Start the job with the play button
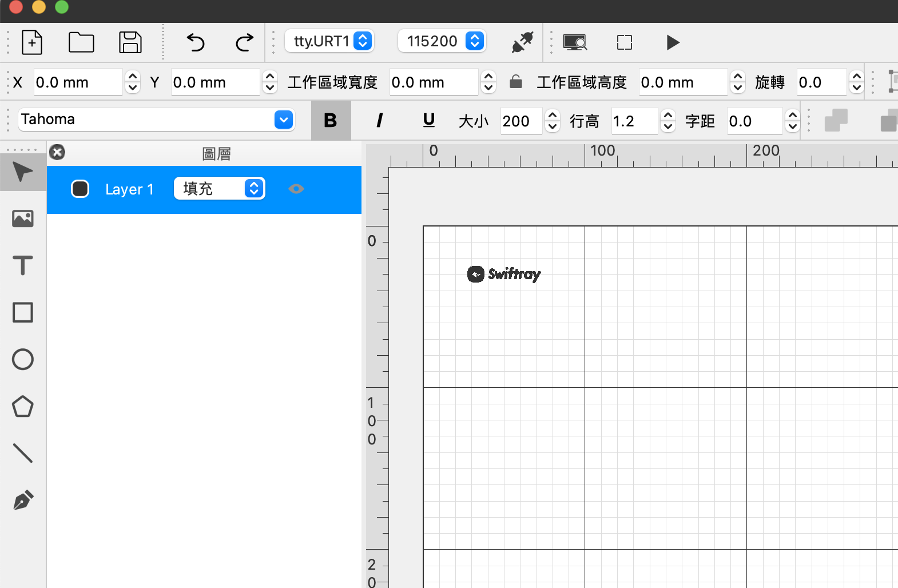Viewport: 898px width, 588px height. pyautogui.click(x=673, y=42)
